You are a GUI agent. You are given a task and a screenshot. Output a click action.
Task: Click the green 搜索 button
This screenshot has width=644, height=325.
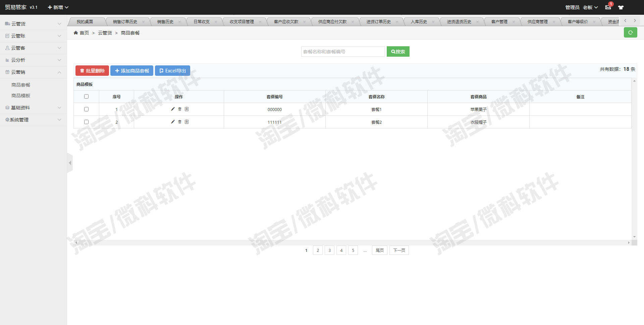point(398,51)
